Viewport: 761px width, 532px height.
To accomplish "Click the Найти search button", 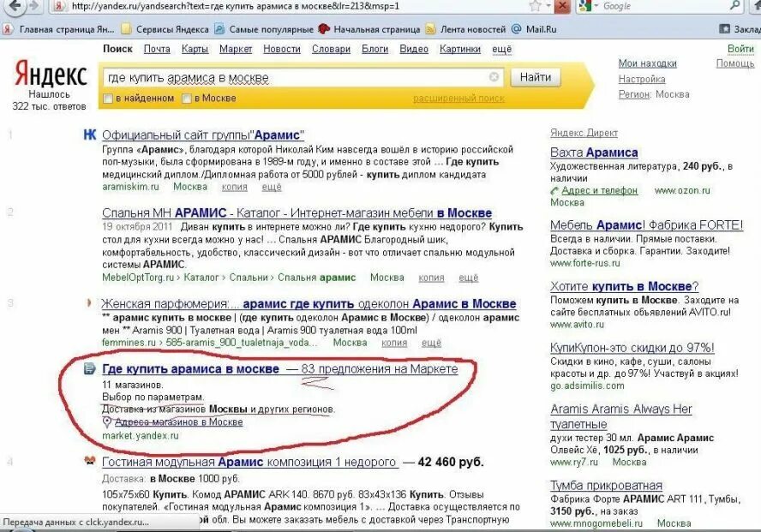I will point(536,77).
